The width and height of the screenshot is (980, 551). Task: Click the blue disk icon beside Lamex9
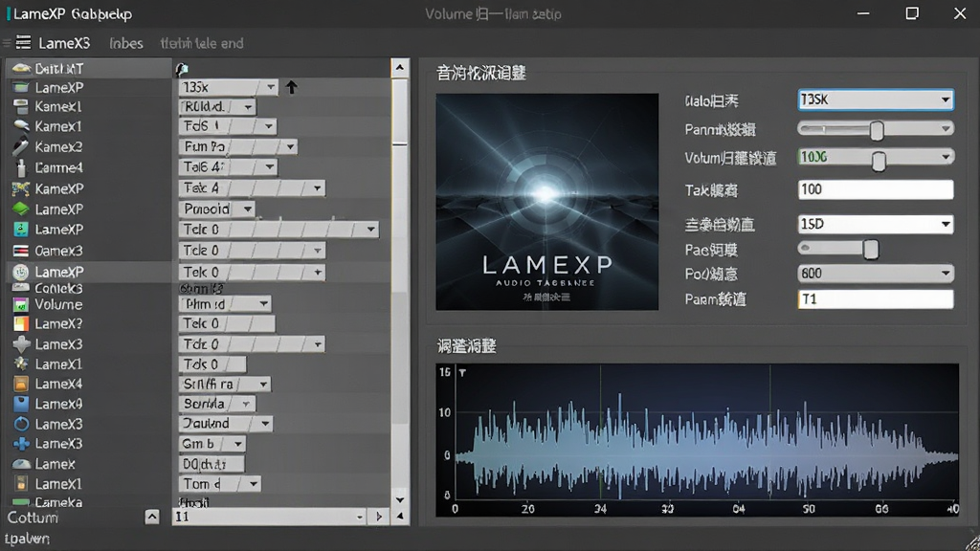(x=21, y=404)
